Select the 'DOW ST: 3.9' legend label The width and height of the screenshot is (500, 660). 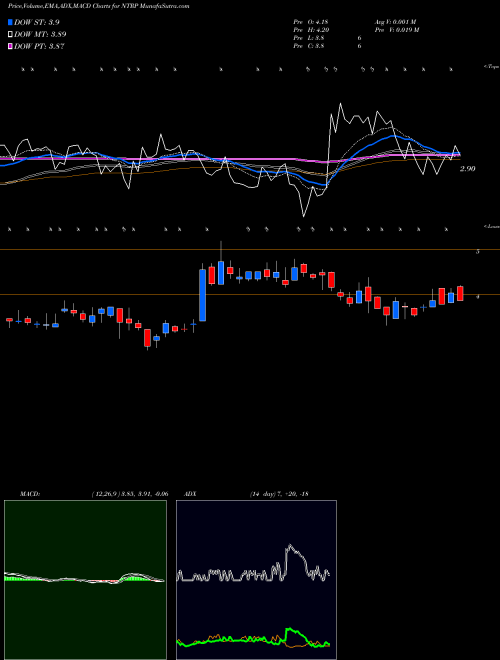[x=37, y=22]
